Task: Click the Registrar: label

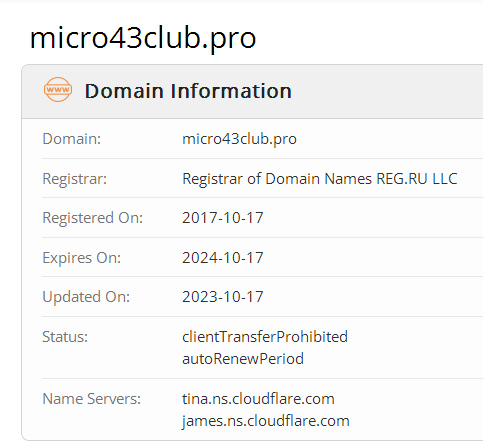Action: coord(75,179)
